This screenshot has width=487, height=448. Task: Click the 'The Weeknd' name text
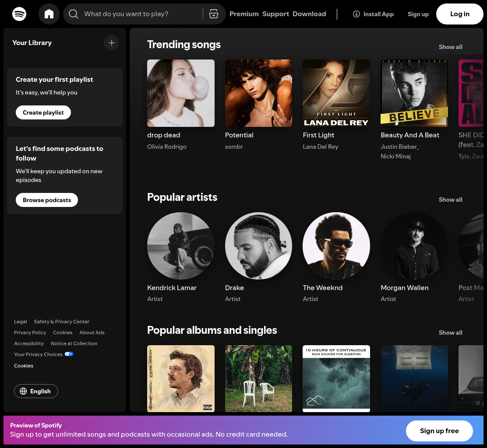coord(323,287)
